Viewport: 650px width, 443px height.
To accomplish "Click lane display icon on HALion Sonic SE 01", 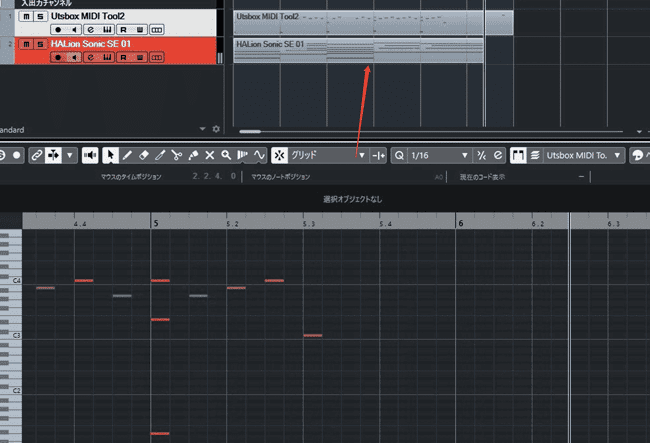I will tap(156, 57).
